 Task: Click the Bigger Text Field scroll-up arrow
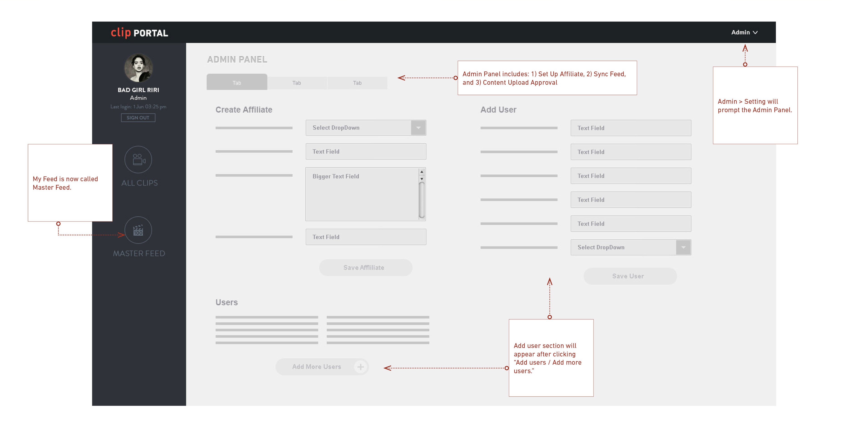(x=422, y=172)
